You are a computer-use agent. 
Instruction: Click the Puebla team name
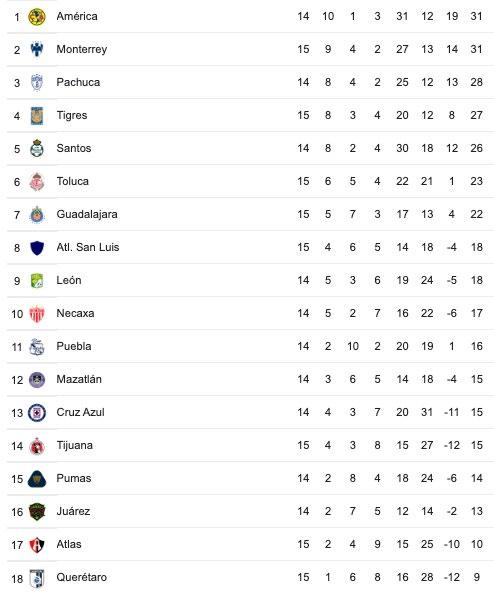[x=74, y=346]
